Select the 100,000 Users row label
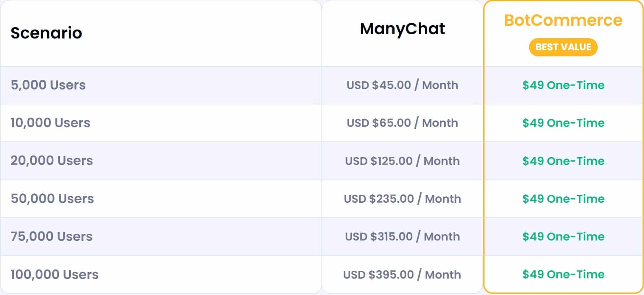Viewport: 644px width, 295px height. click(54, 275)
